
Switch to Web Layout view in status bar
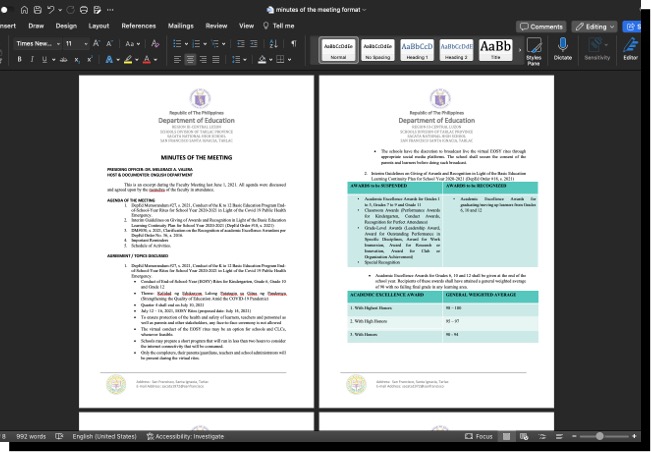[524, 436]
